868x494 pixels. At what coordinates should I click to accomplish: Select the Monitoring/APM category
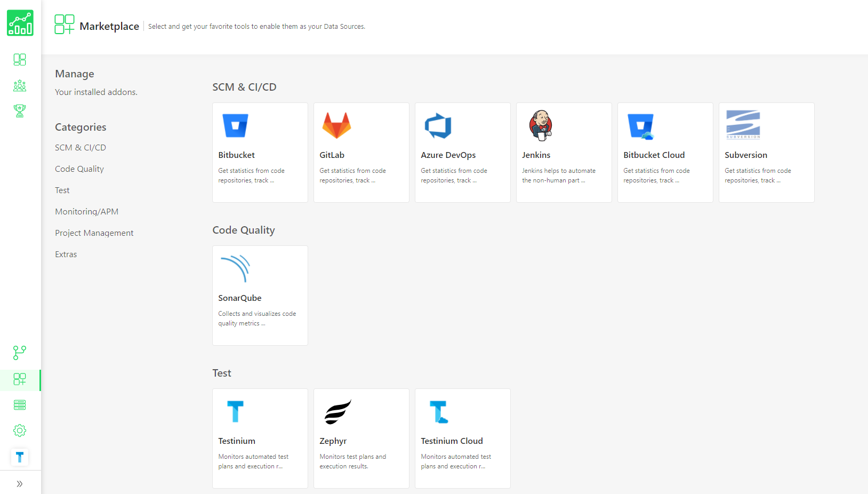[x=87, y=211]
